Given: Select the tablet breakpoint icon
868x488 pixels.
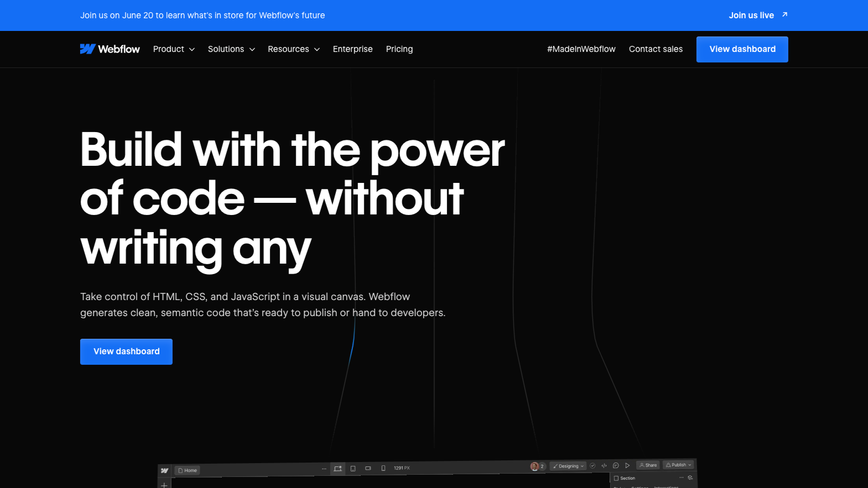Looking at the screenshot, I should [x=353, y=469].
